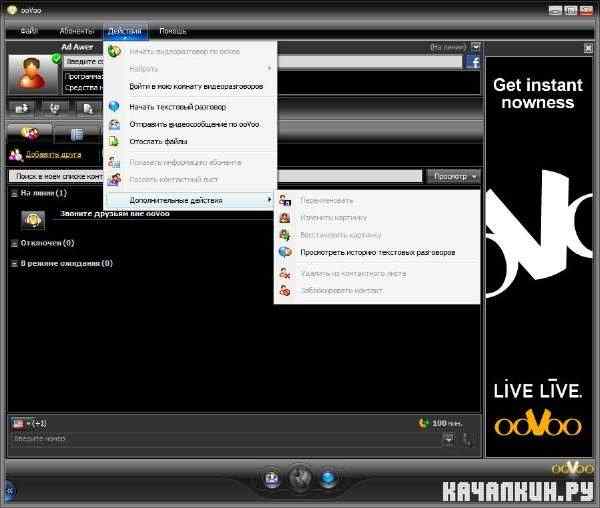Viewport: 600px width, 508px height.
Task: Click green ooVoo video call icon in menu
Action: 114,51
